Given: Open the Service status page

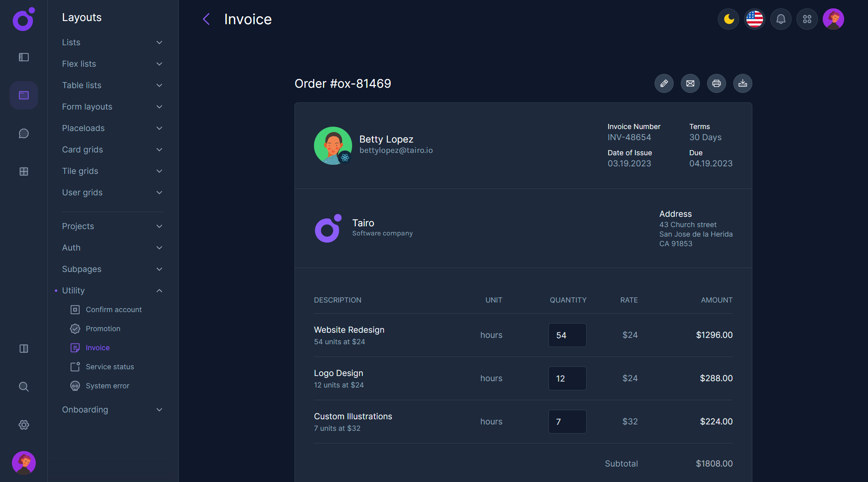Looking at the screenshot, I should [110, 366].
